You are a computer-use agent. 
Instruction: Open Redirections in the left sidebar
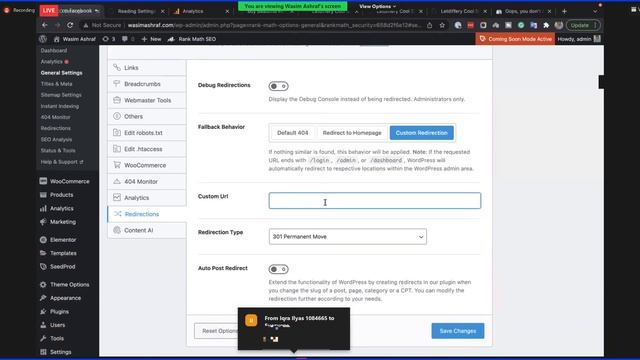pyautogui.click(x=56, y=128)
